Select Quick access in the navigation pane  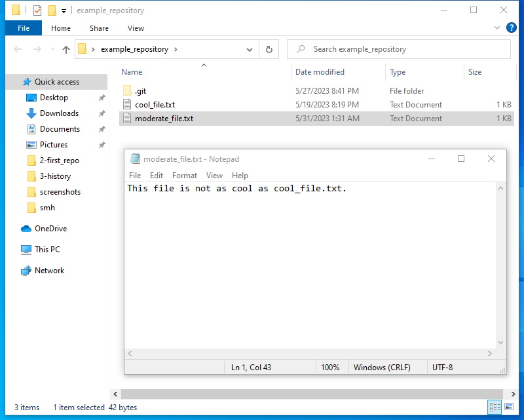[57, 82]
